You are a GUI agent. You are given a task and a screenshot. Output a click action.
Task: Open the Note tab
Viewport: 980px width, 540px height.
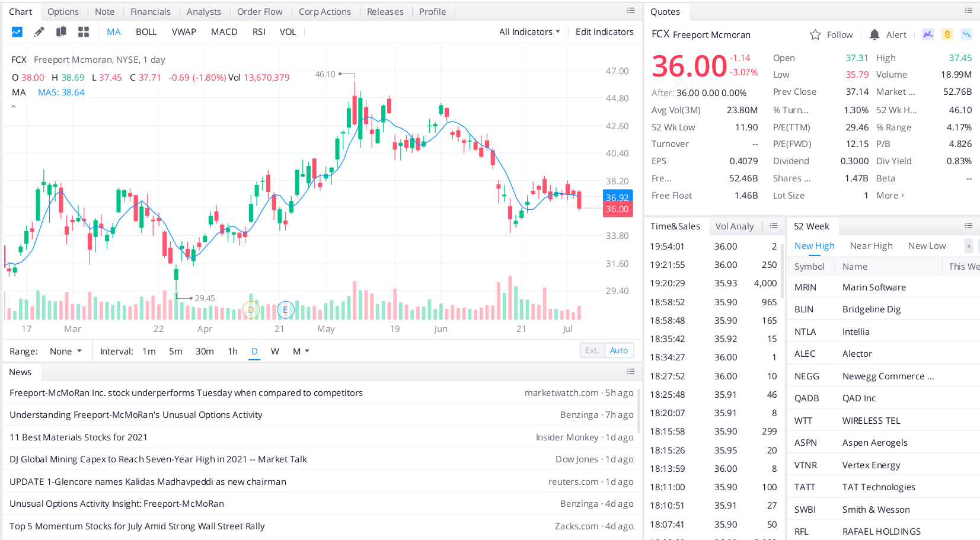tap(105, 12)
